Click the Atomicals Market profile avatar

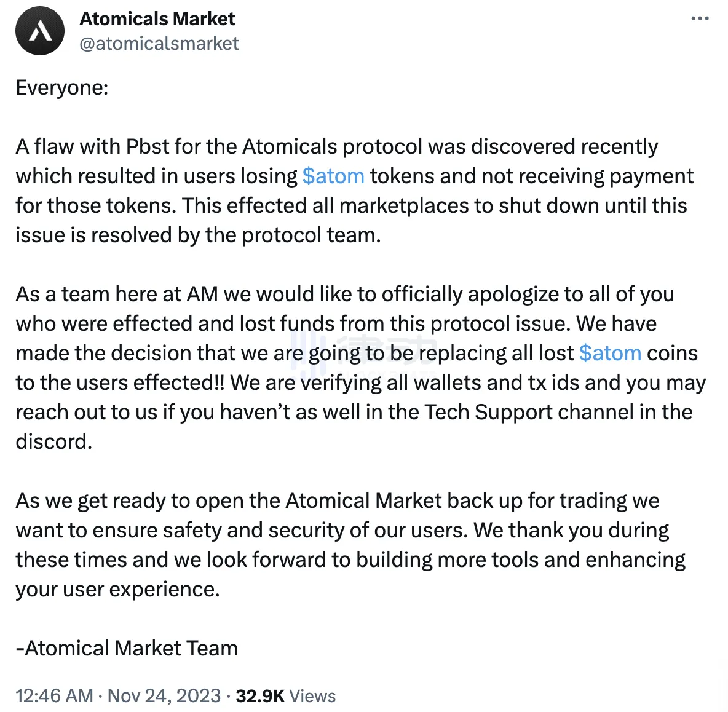(x=39, y=30)
